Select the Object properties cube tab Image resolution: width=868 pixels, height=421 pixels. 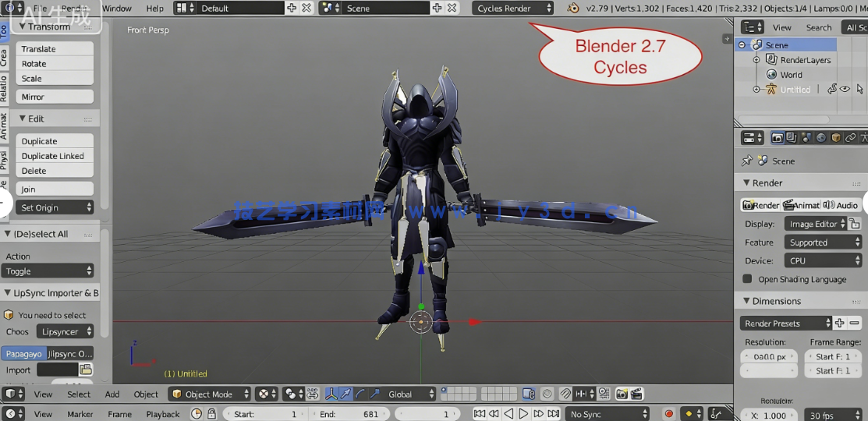[x=836, y=138]
